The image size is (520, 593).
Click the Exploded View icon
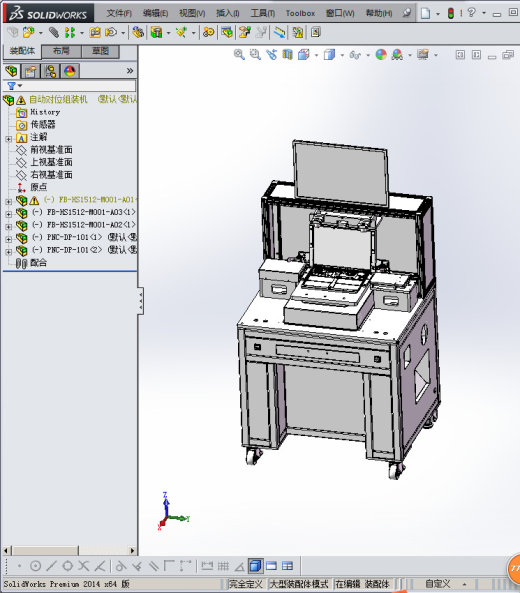[245, 33]
